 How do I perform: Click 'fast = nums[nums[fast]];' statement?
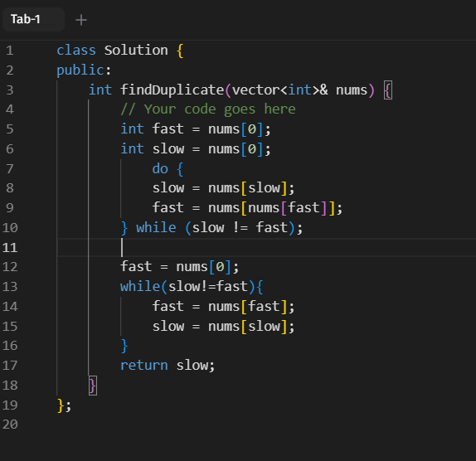[247, 208]
